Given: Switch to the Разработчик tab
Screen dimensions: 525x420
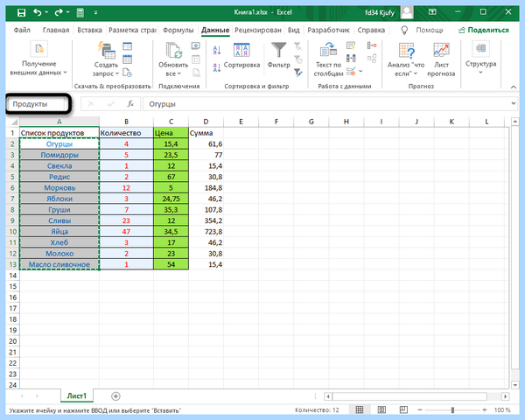Looking at the screenshot, I should (x=328, y=30).
